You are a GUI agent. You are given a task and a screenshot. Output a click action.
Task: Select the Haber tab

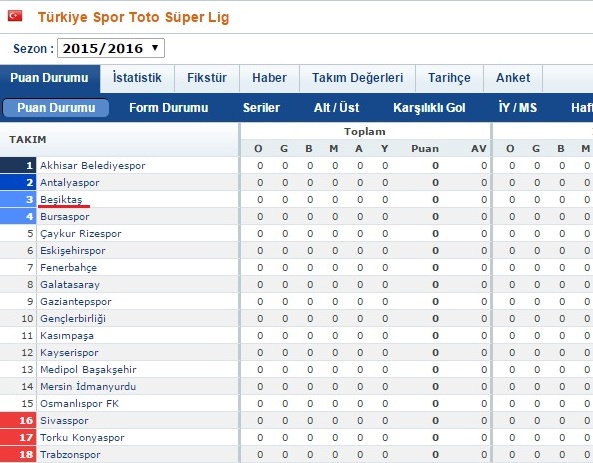click(x=269, y=78)
